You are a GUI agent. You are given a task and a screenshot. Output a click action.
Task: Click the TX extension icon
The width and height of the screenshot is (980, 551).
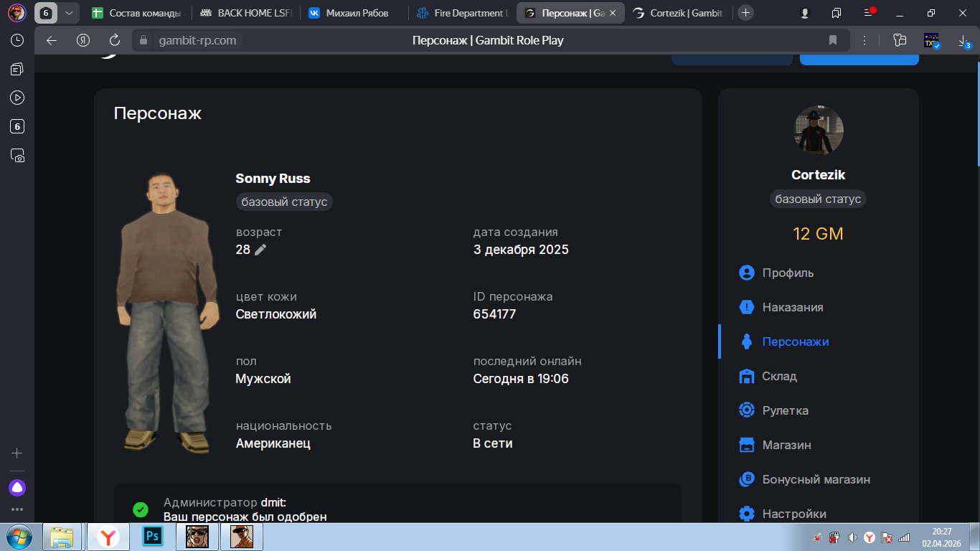(931, 40)
